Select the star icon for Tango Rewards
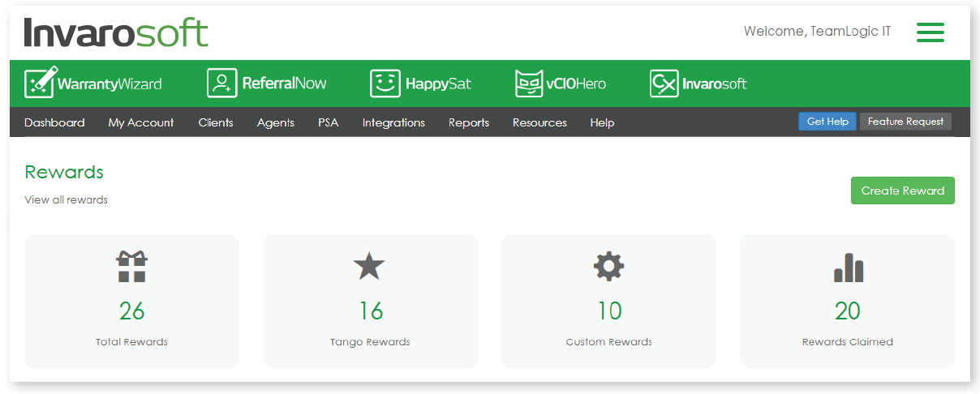The width and height of the screenshot is (980, 394). [x=369, y=267]
